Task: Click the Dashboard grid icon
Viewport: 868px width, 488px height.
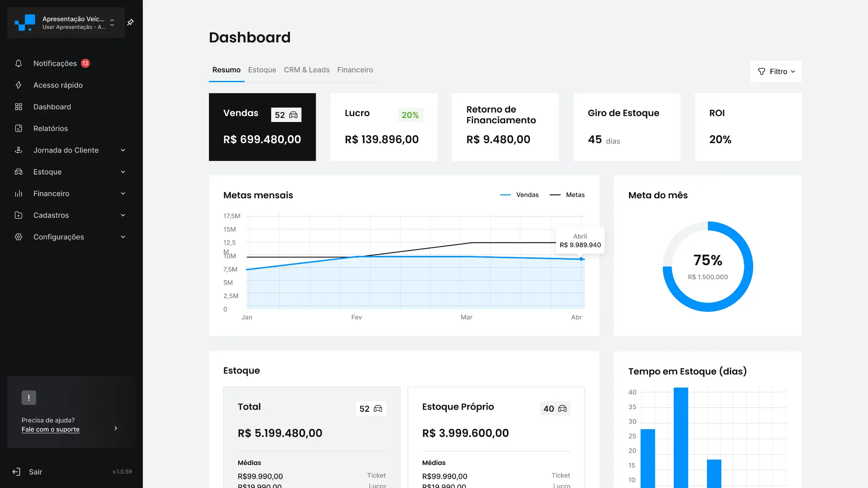Action: point(19,107)
